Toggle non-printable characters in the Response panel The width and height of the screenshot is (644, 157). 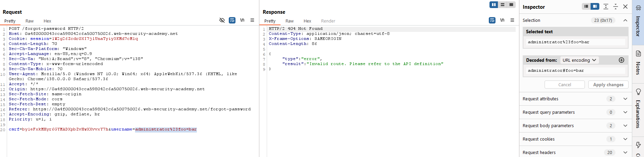502,20
